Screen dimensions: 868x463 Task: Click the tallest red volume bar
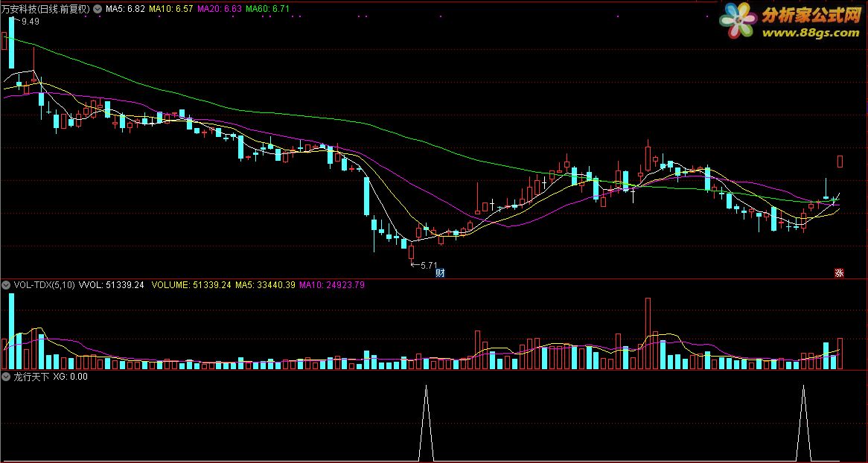click(647, 333)
